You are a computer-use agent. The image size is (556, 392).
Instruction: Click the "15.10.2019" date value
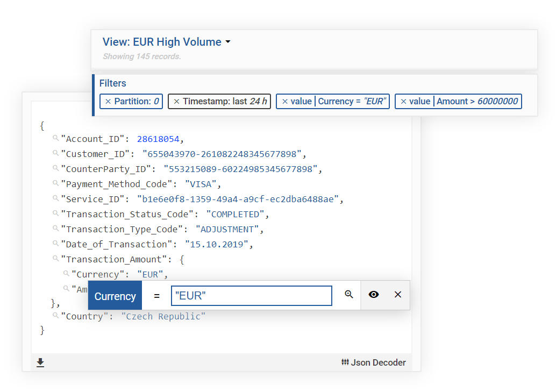point(217,245)
